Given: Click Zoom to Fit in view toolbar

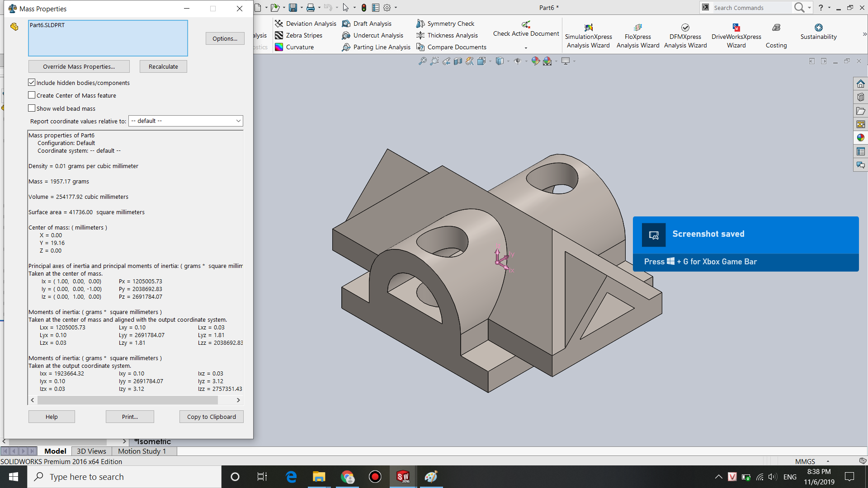Looking at the screenshot, I should click(422, 61).
